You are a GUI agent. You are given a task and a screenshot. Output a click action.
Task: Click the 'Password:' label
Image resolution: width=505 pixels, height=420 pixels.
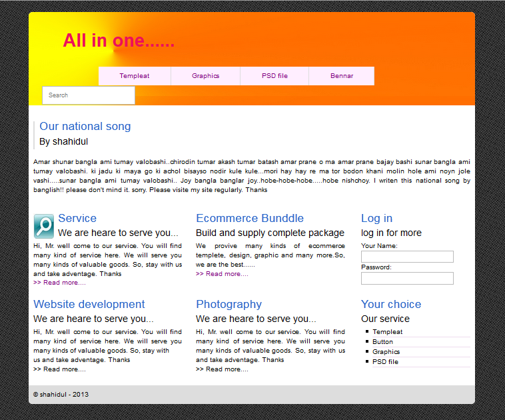pyautogui.click(x=376, y=267)
